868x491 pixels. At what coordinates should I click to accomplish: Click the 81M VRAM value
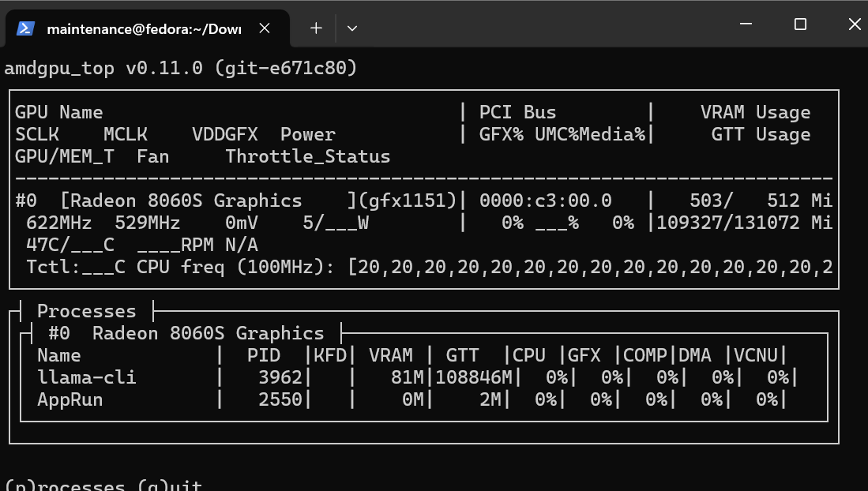pyautogui.click(x=407, y=378)
